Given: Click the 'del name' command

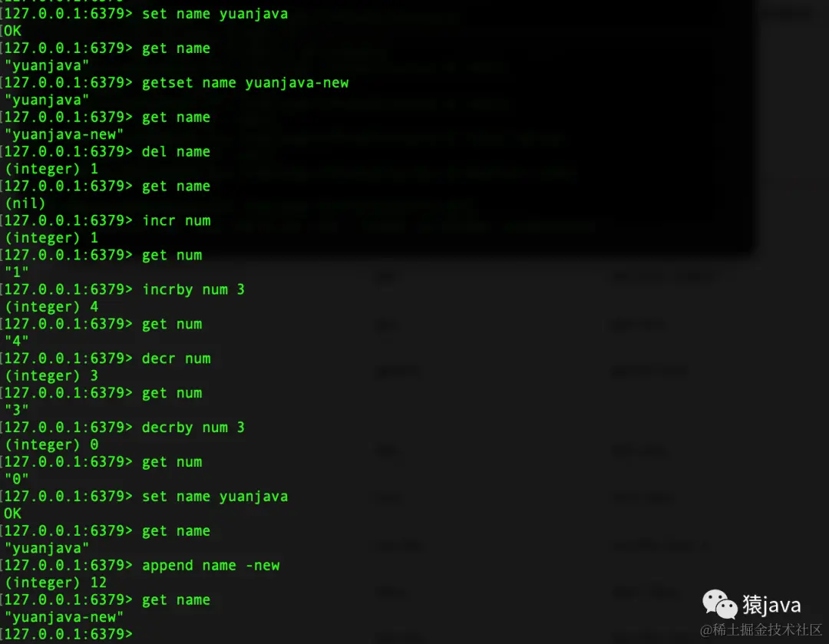Looking at the screenshot, I should [x=176, y=152].
